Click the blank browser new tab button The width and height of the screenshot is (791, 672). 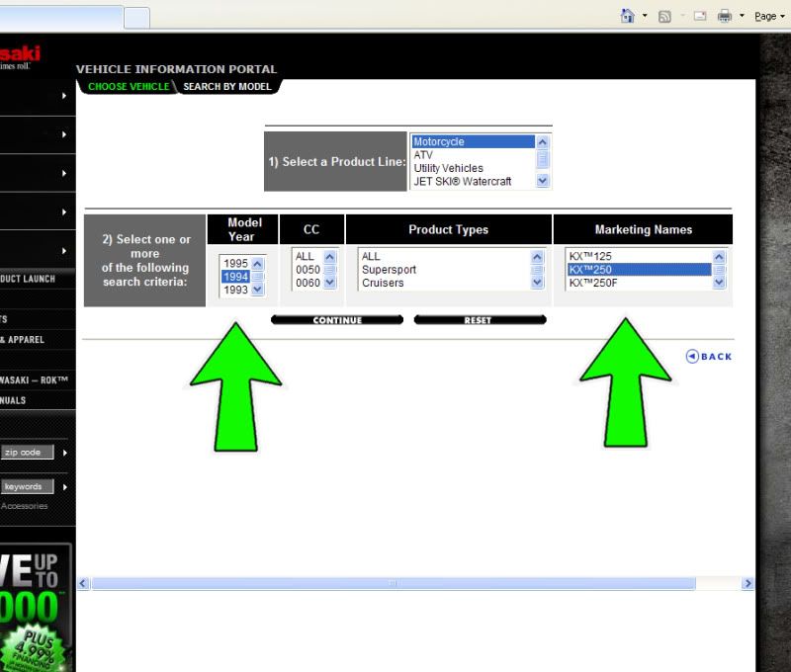(x=136, y=18)
